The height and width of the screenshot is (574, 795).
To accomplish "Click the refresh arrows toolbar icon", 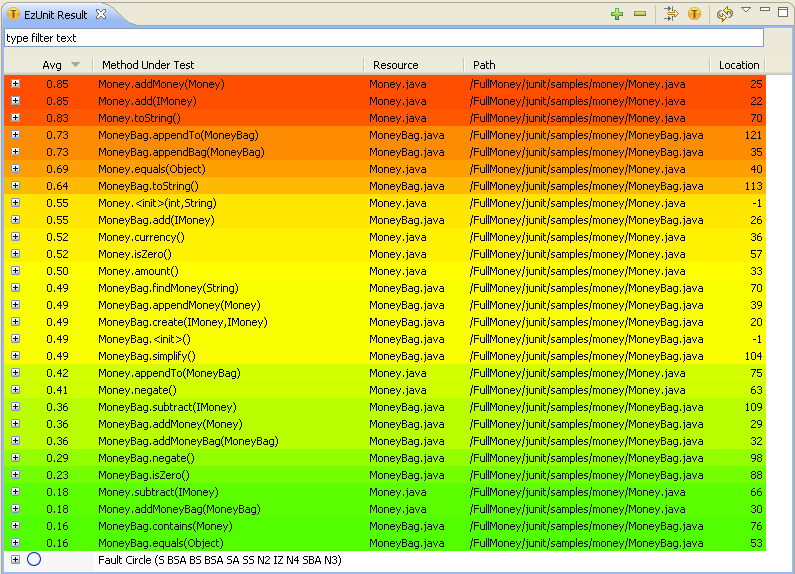I will pyautogui.click(x=725, y=14).
